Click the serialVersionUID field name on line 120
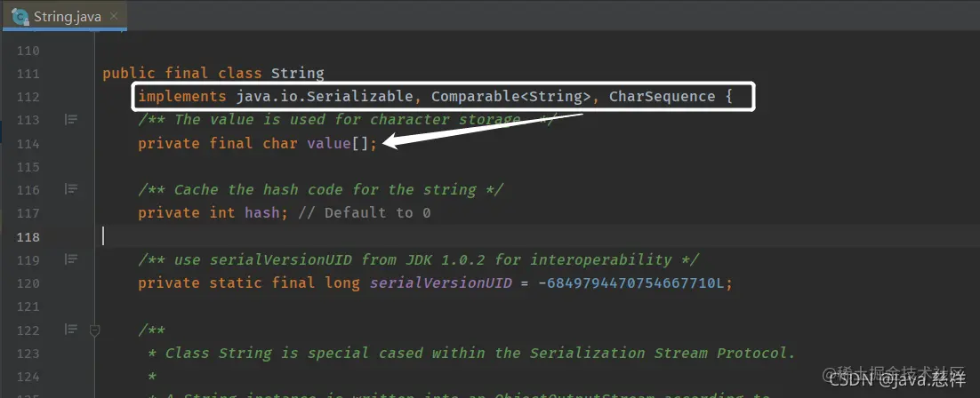This screenshot has width=980, height=398. 440,283
